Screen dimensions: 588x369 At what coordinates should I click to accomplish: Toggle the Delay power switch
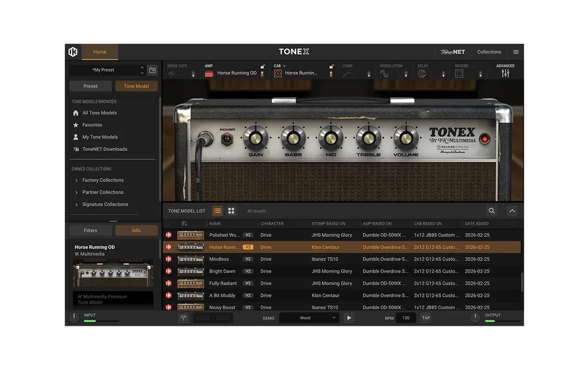[443, 74]
